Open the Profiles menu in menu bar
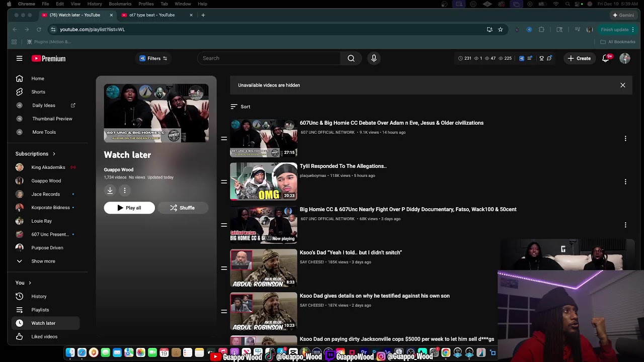The height and width of the screenshot is (362, 644). pos(146,4)
